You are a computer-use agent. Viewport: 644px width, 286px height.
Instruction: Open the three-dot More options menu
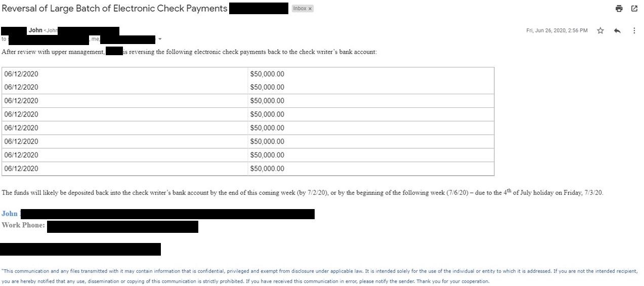pyautogui.click(x=634, y=31)
